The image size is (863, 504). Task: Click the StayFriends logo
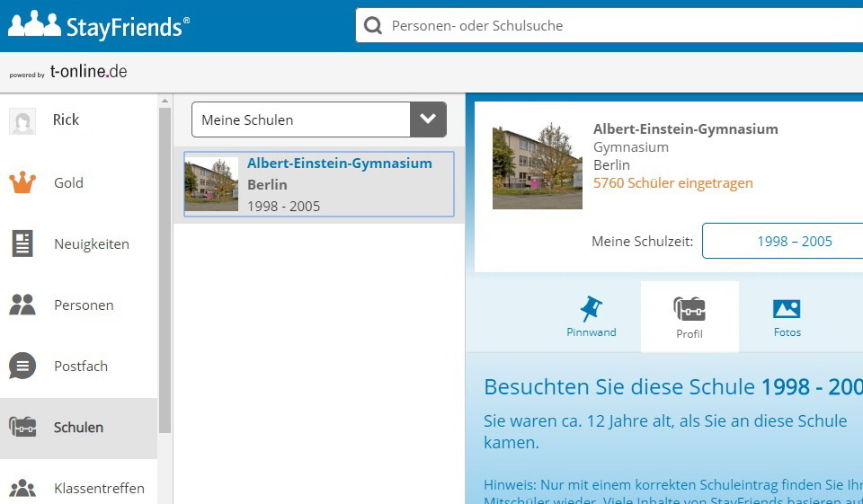click(x=99, y=25)
